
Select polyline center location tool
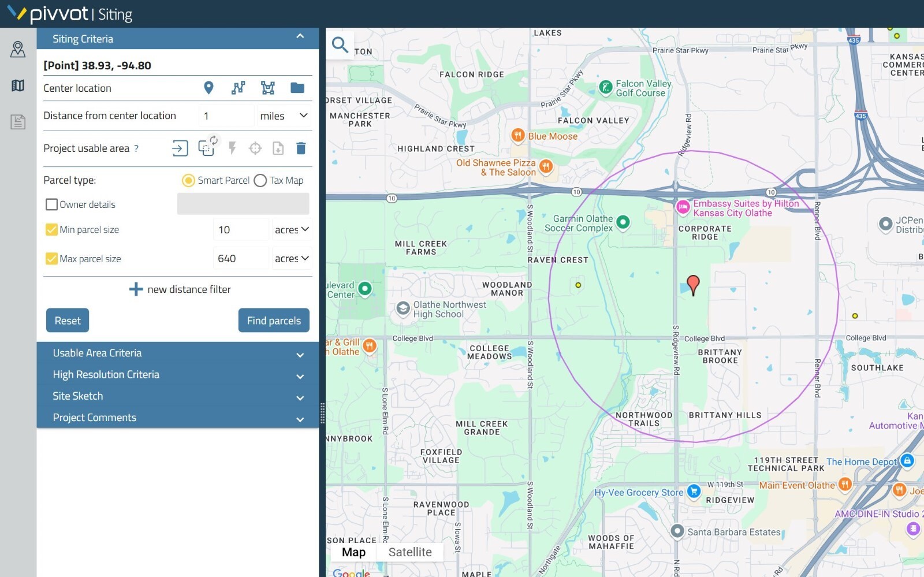(x=238, y=88)
